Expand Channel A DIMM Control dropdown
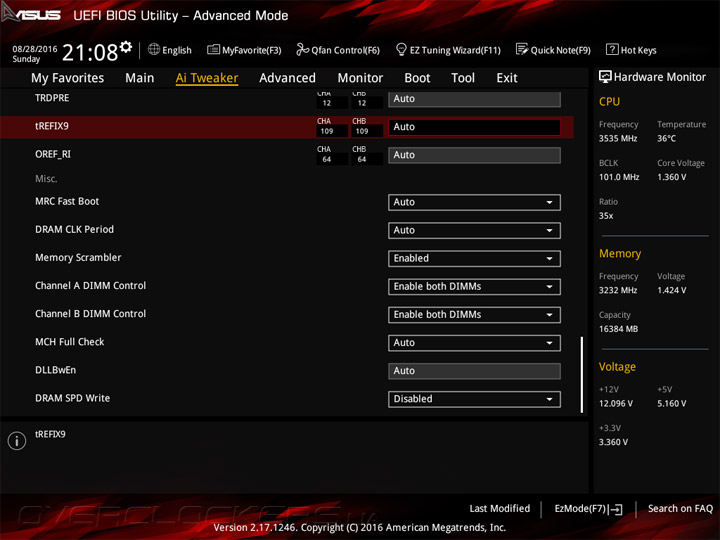The image size is (720, 540). tap(474, 287)
